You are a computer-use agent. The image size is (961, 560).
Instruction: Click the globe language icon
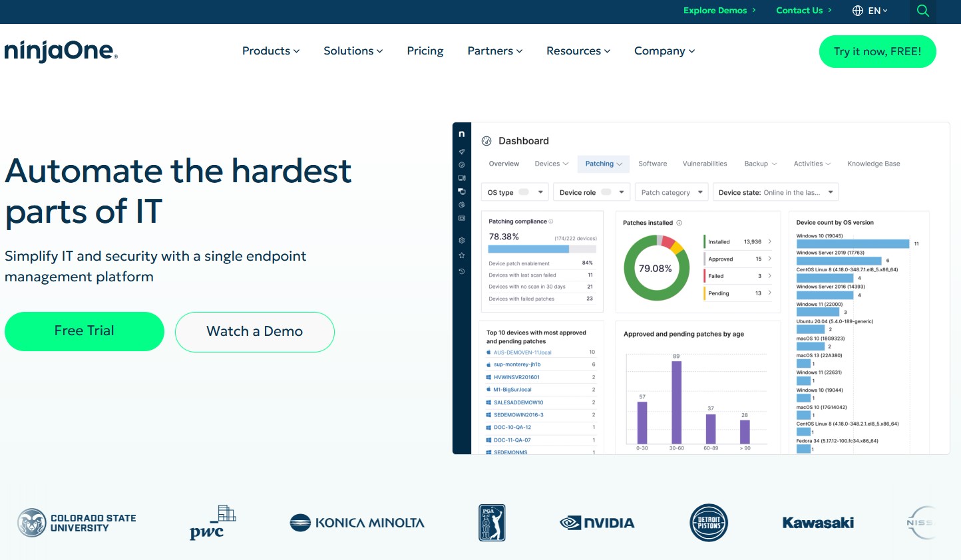click(858, 11)
